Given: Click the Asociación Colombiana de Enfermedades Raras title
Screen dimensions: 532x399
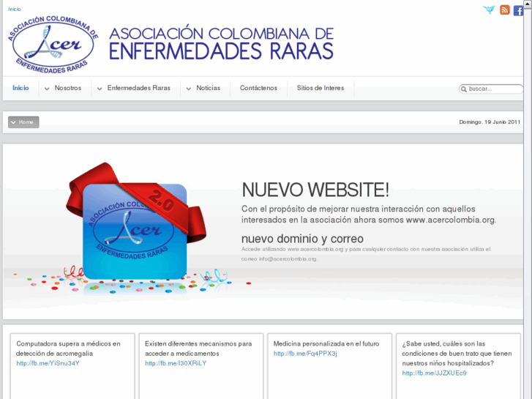Looking at the screenshot, I should tap(222, 44).
